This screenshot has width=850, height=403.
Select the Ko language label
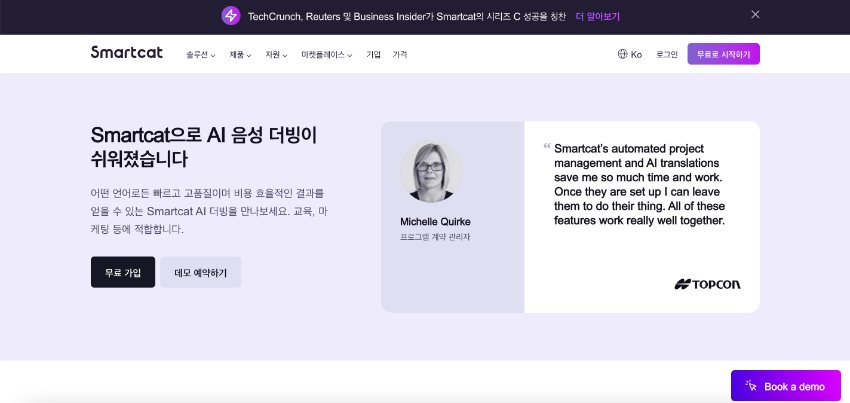coord(636,55)
